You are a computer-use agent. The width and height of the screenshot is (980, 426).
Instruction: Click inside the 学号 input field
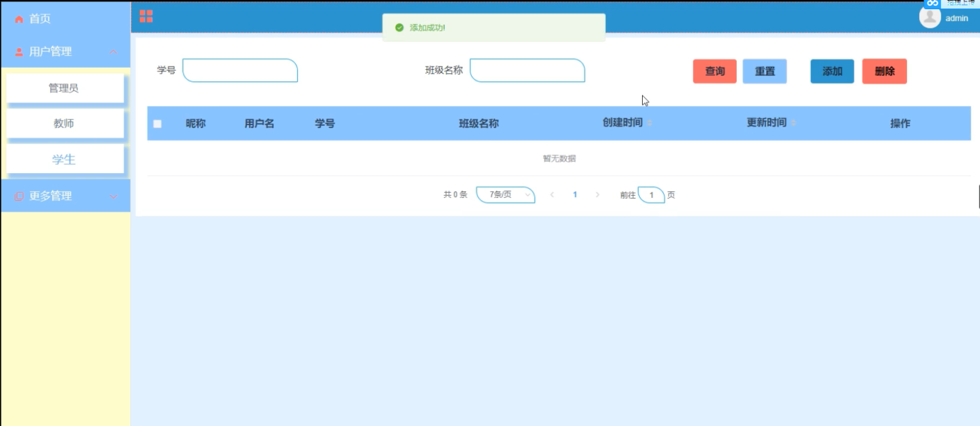pos(240,71)
